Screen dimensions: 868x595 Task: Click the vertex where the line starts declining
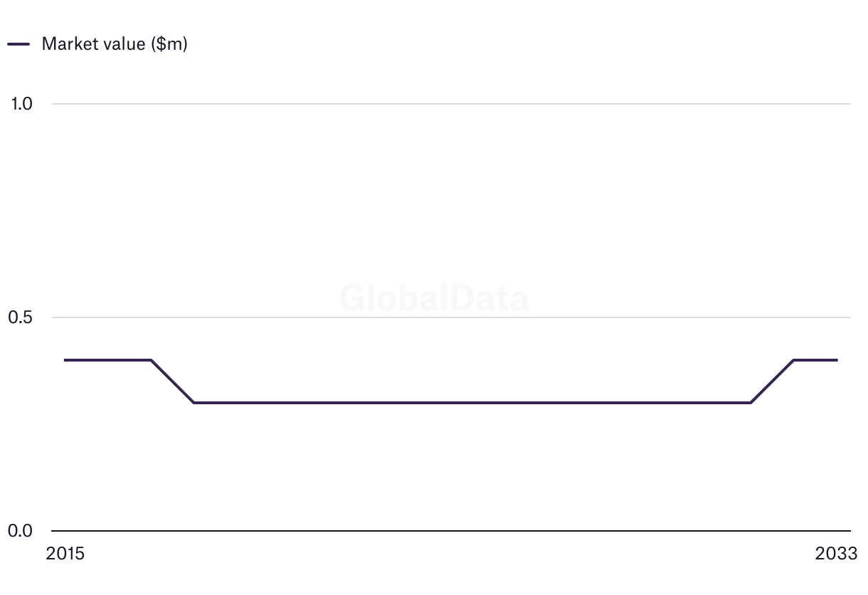tap(151, 360)
